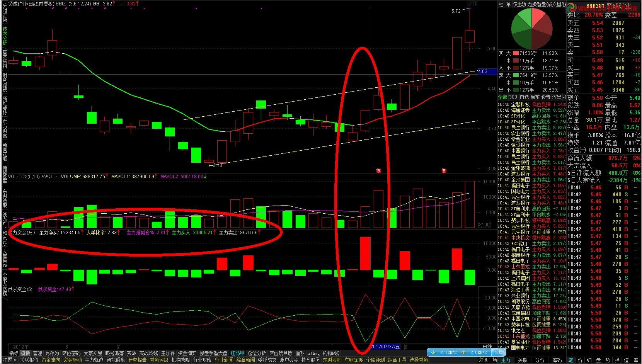Viewport: 642px width, 364px height.
Task: Open 关联报价 in the bottom bar
Action: (x=29, y=360)
